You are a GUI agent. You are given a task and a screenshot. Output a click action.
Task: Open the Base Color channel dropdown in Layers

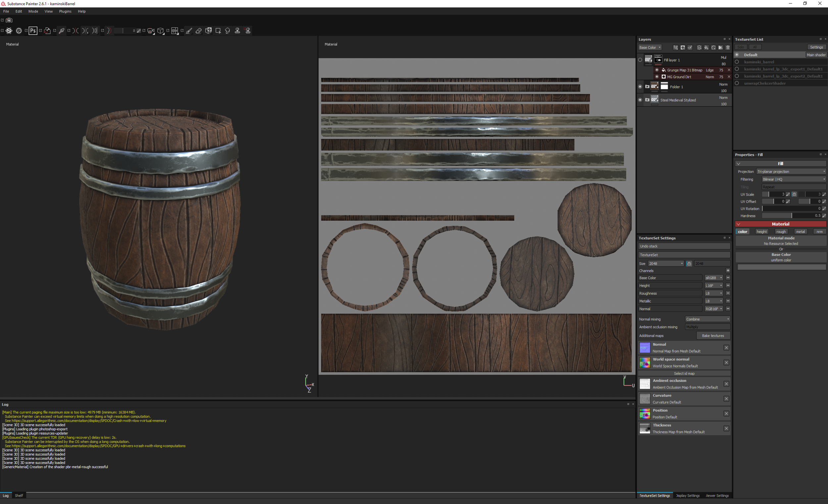[x=650, y=47]
